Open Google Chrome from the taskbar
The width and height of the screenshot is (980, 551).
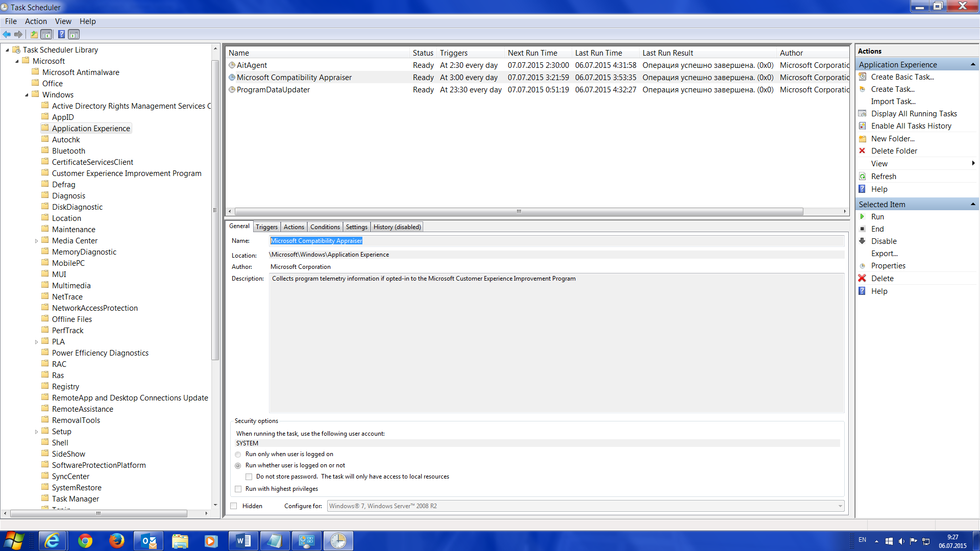click(85, 541)
